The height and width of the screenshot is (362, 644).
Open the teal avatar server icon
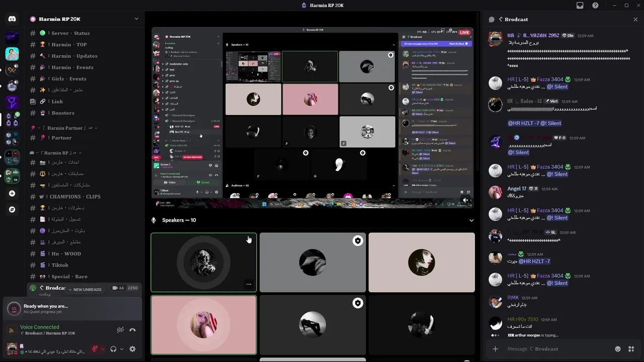pyautogui.click(x=12, y=54)
